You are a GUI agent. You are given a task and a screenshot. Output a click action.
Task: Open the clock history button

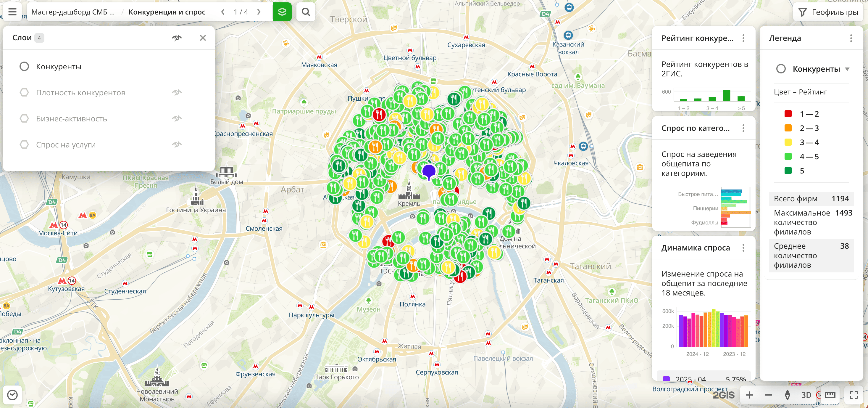click(x=12, y=395)
